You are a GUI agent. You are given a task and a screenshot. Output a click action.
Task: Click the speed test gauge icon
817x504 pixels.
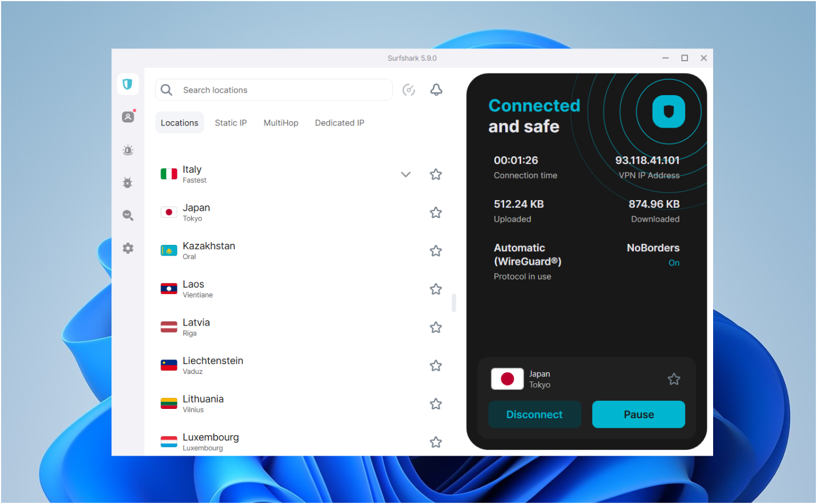tap(409, 90)
